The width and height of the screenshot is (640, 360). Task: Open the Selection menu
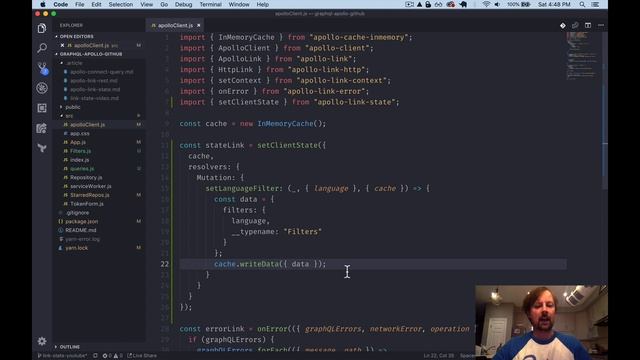[x=120, y=4]
